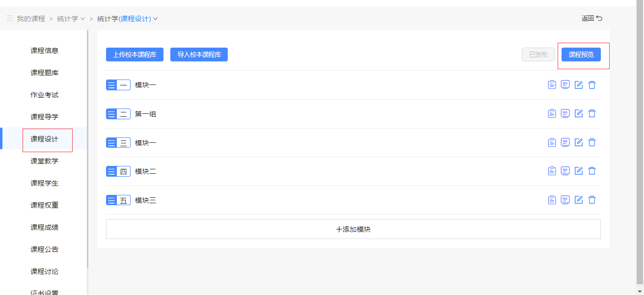The height and width of the screenshot is (295, 644).
Task: Go to 课程权重 in the sidebar
Action: point(44,205)
